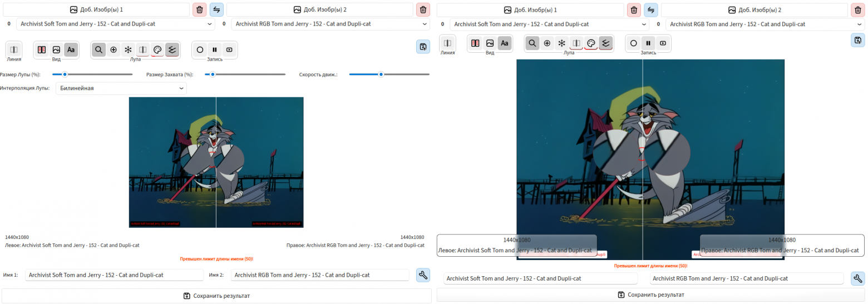Open palette color icon in enlarged-preview window
868x304 pixels.
click(x=591, y=43)
